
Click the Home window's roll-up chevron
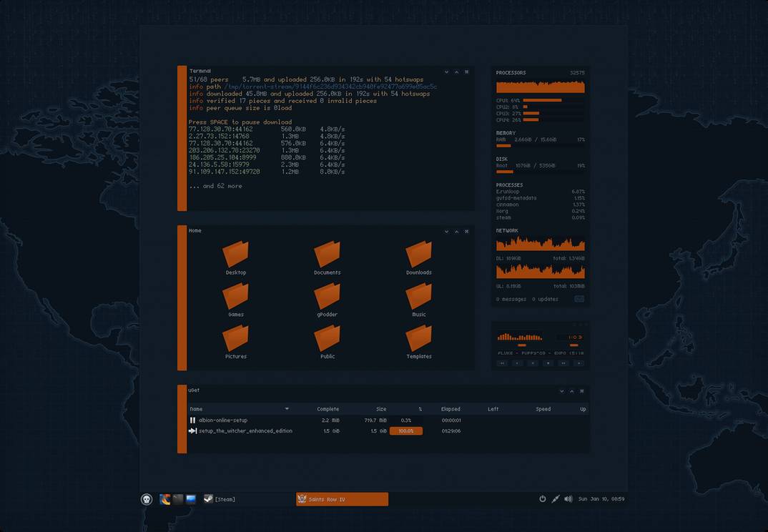[x=456, y=231]
